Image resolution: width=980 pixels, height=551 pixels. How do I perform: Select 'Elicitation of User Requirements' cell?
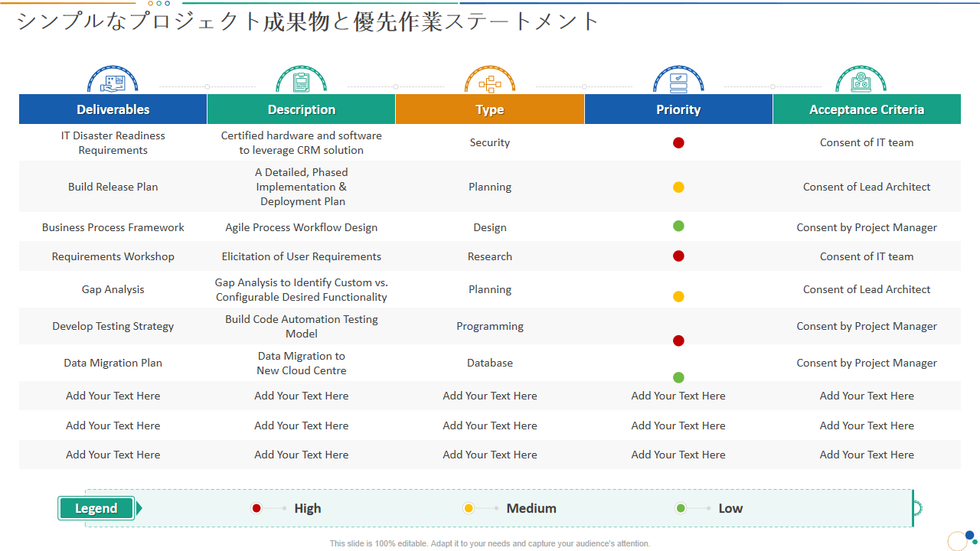click(302, 256)
